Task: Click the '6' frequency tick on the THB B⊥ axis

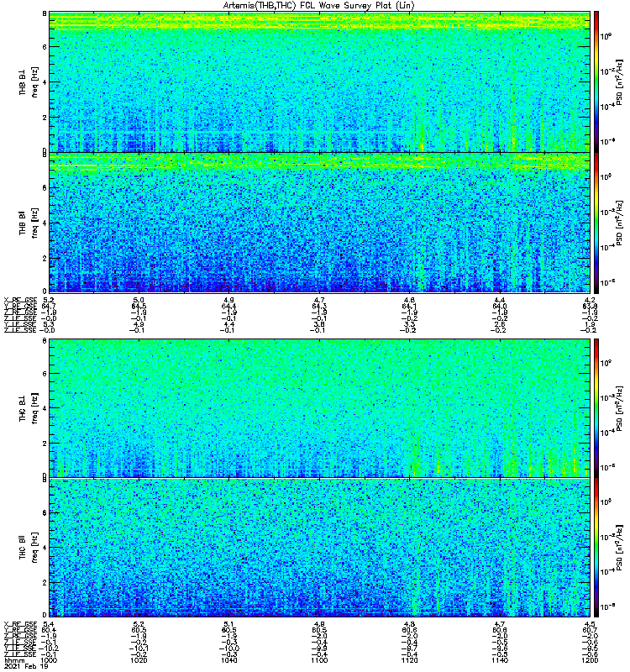Action: (x=45, y=47)
